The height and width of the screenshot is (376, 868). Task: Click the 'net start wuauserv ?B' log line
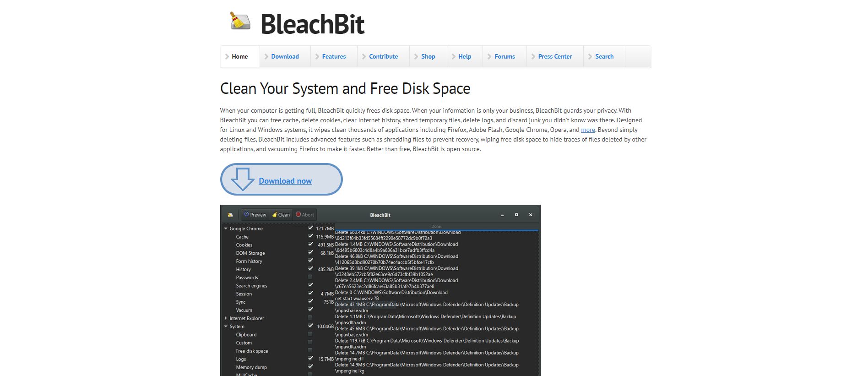tap(357, 299)
